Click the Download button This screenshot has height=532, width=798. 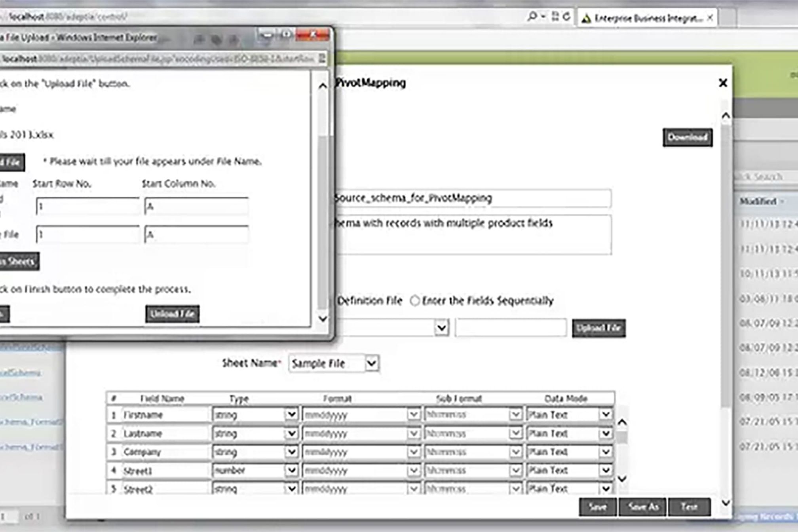click(688, 137)
